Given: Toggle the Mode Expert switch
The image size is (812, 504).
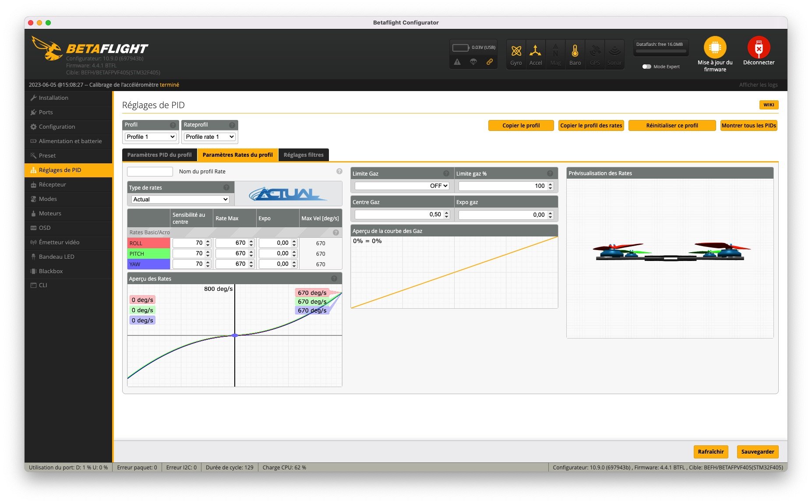Looking at the screenshot, I should [646, 67].
